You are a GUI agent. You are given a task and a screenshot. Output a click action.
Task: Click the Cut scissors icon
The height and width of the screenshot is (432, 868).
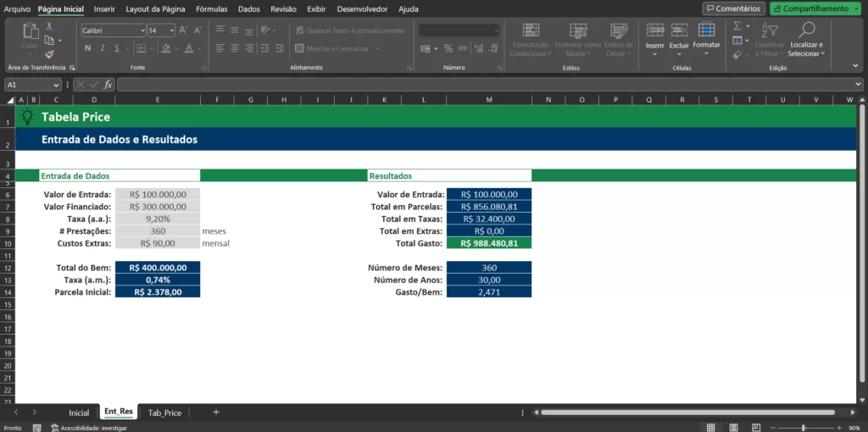[x=49, y=27]
